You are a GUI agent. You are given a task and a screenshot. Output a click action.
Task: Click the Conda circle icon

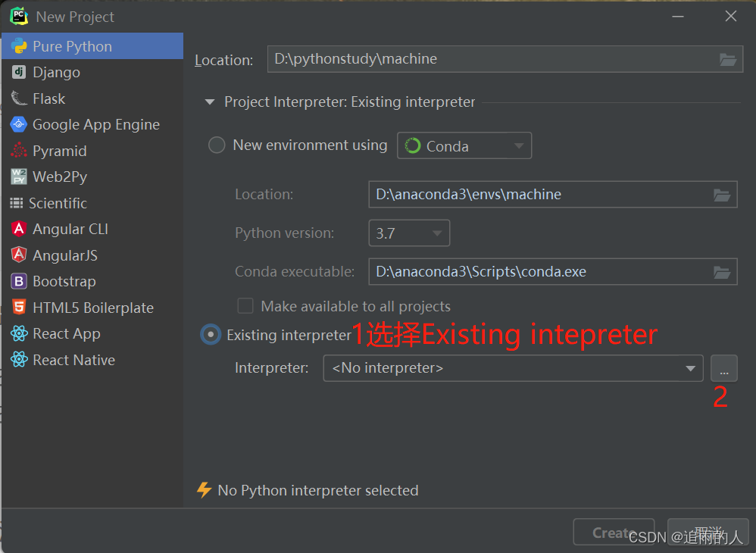point(413,145)
